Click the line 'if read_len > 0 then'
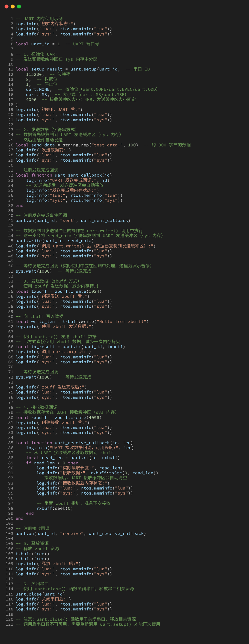Viewport: 249px width, 644px height. (x=52, y=463)
